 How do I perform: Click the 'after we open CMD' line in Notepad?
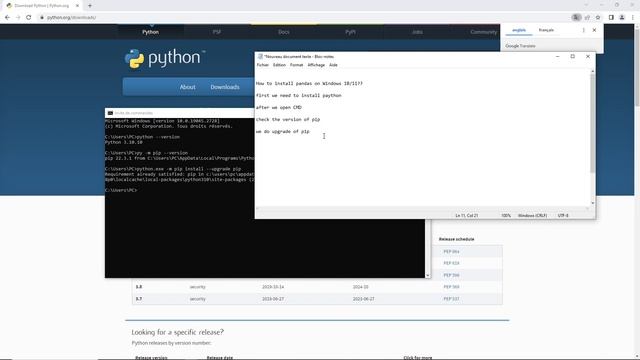(x=279, y=107)
